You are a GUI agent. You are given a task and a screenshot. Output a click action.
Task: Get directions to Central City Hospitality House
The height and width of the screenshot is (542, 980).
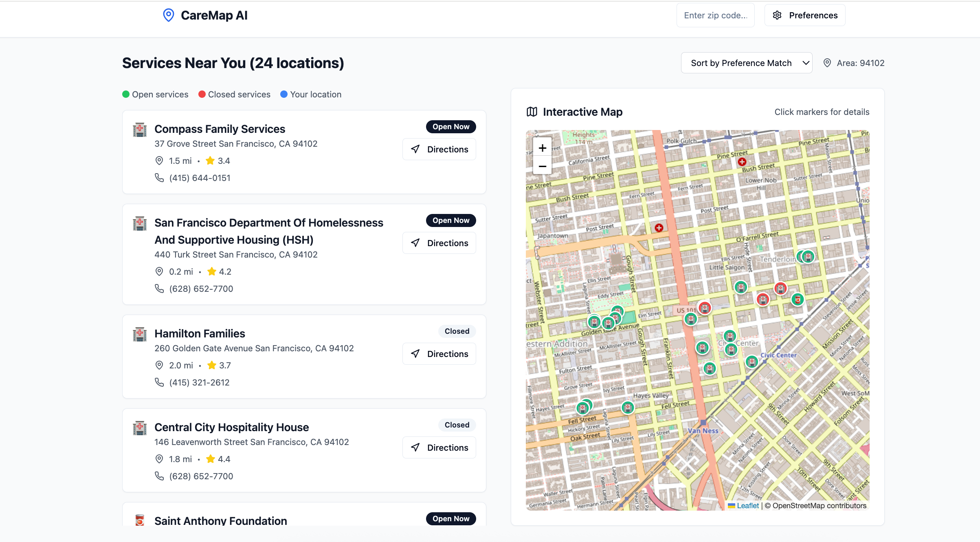[x=439, y=447]
